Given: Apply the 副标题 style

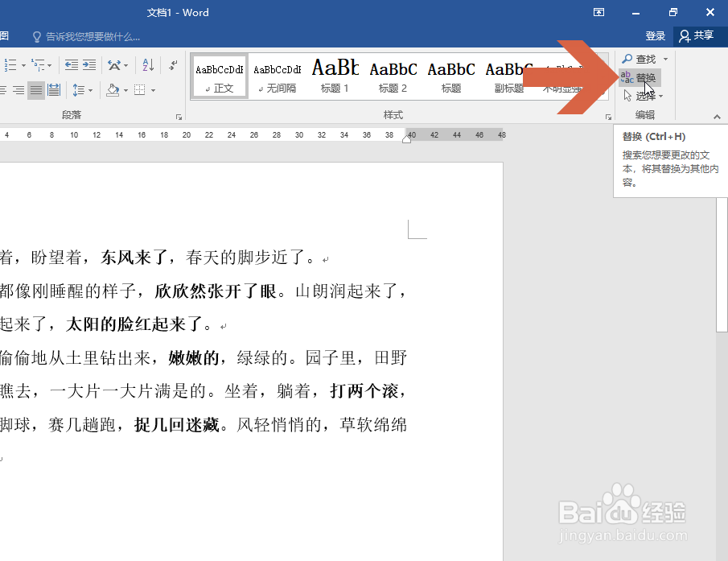Looking at the screenshot, I should (x=509, y=76).
